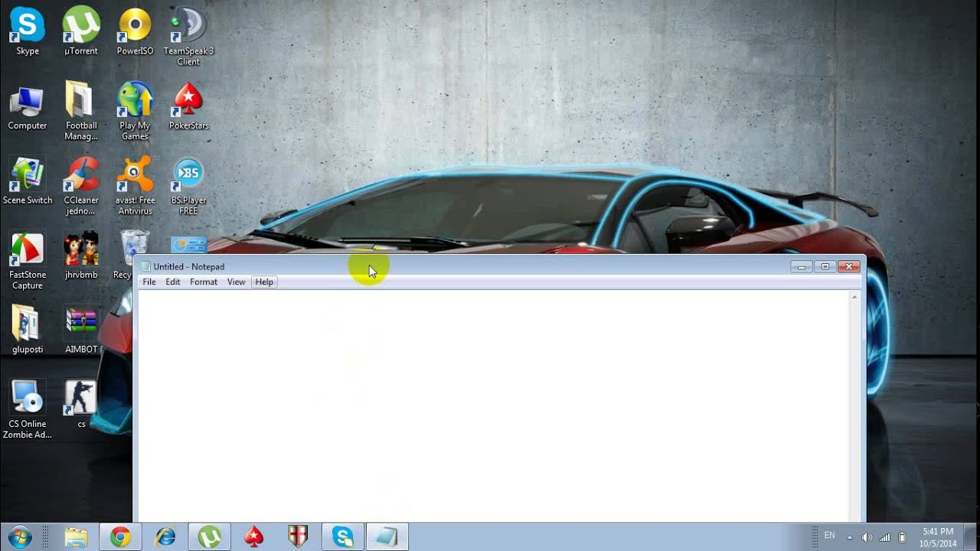Close the Notepad window
The width and height of the screenshot is (980, 551).
click(x=848, y=266)
